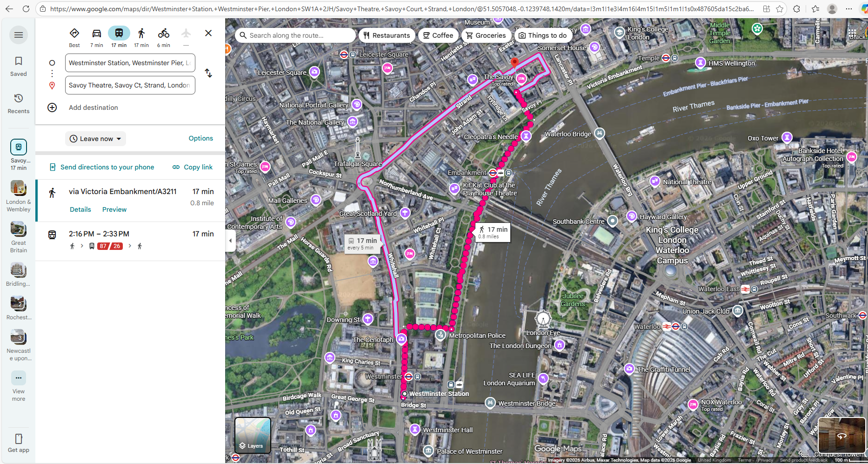Select Flights travel mode
868x464 pixels.
pyautogui.click(x=186, y=37)
